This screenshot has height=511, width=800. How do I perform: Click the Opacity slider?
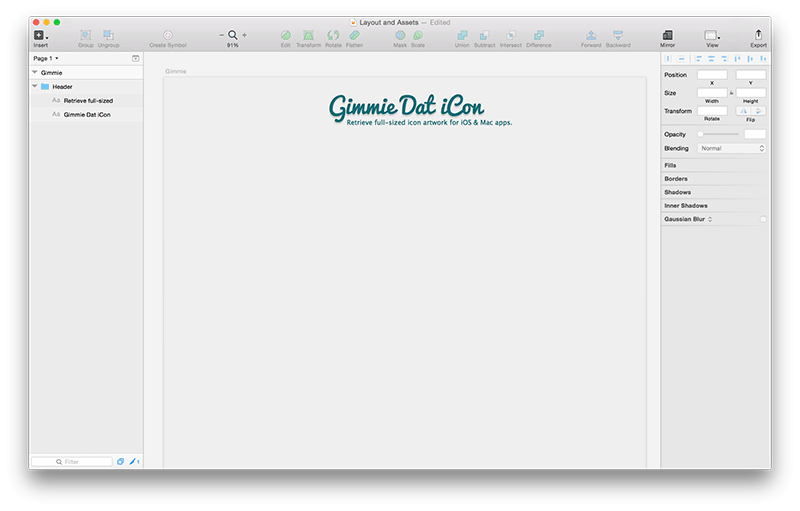tap(718, 134)
